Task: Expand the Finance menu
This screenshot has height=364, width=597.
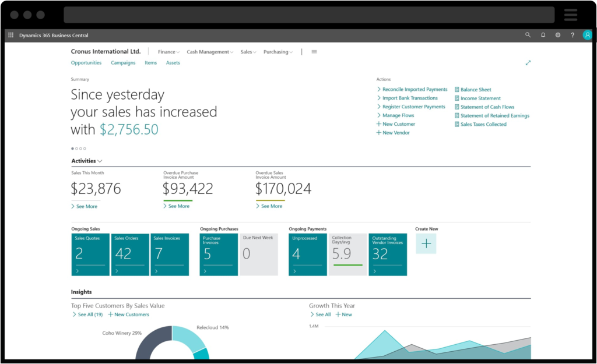Action: [x=168, y=51]
